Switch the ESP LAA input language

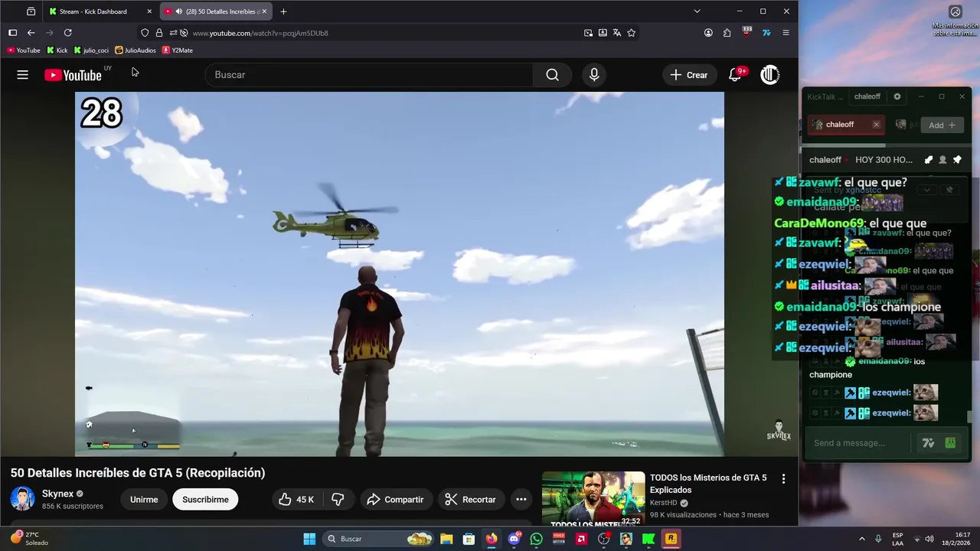(x=898, y=539)
